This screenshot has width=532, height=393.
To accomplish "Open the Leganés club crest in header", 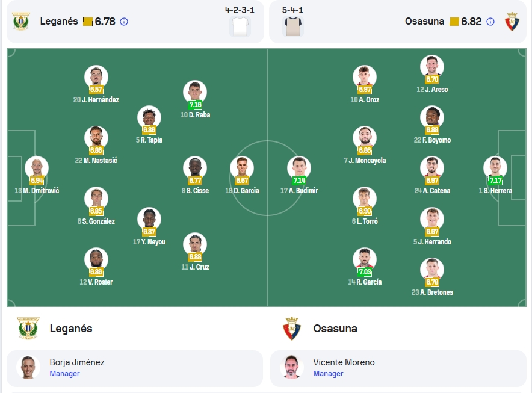I will pos(21,22).
